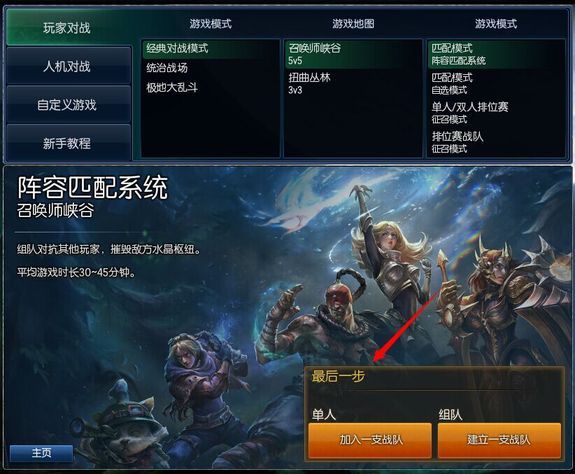Screen dimensions: 575x474
Task: Click 建立一支战队 team button
Action: click(x=499, y=440)
